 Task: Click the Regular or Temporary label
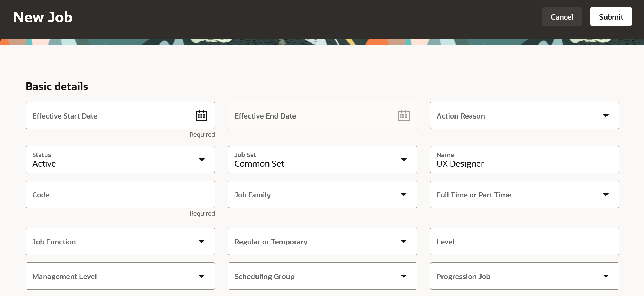pyautogui.click(x=271, y=242)
